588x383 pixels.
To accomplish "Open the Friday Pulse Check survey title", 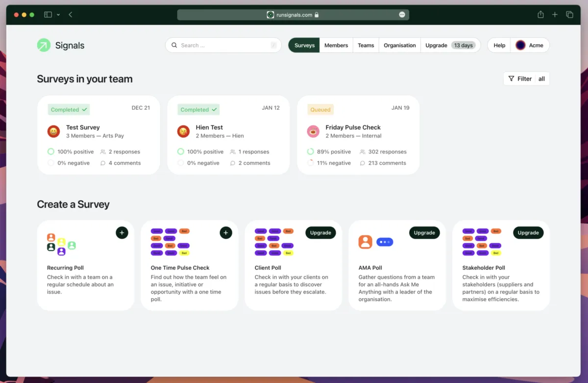I will [353, 128].
